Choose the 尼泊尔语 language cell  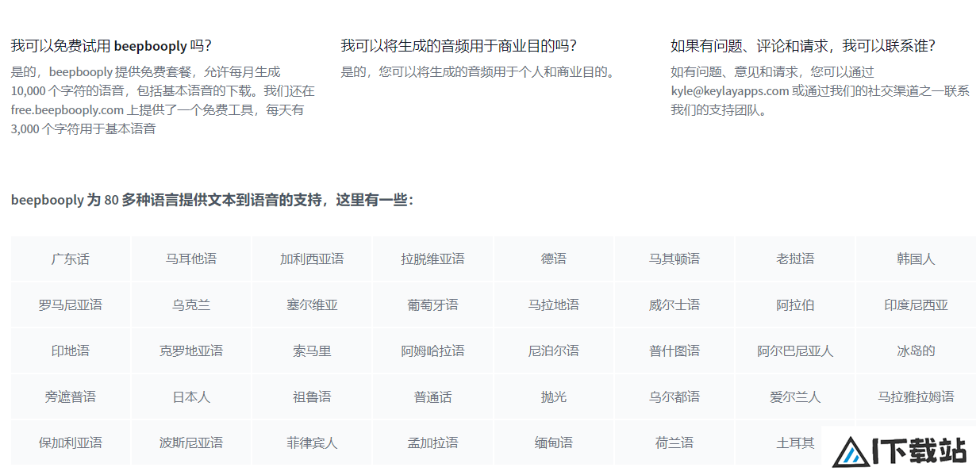[x=554, y=351]
